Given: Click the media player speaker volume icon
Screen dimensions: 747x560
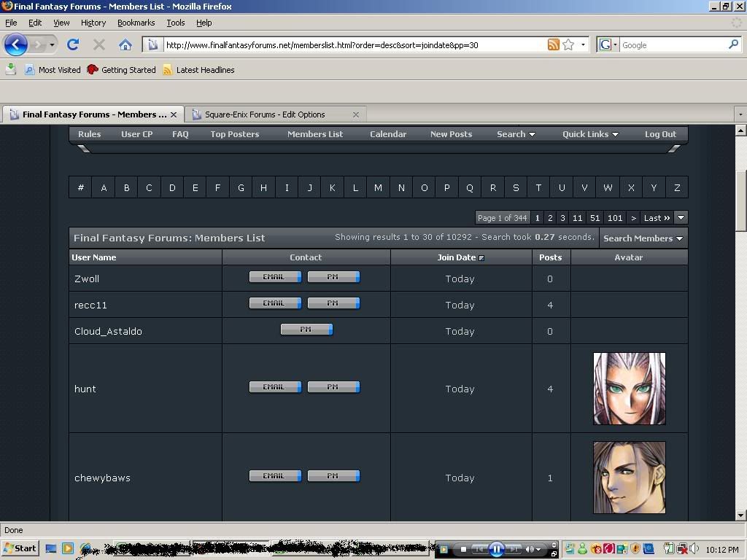Looking at the screenshot, I should click(529, 549).
